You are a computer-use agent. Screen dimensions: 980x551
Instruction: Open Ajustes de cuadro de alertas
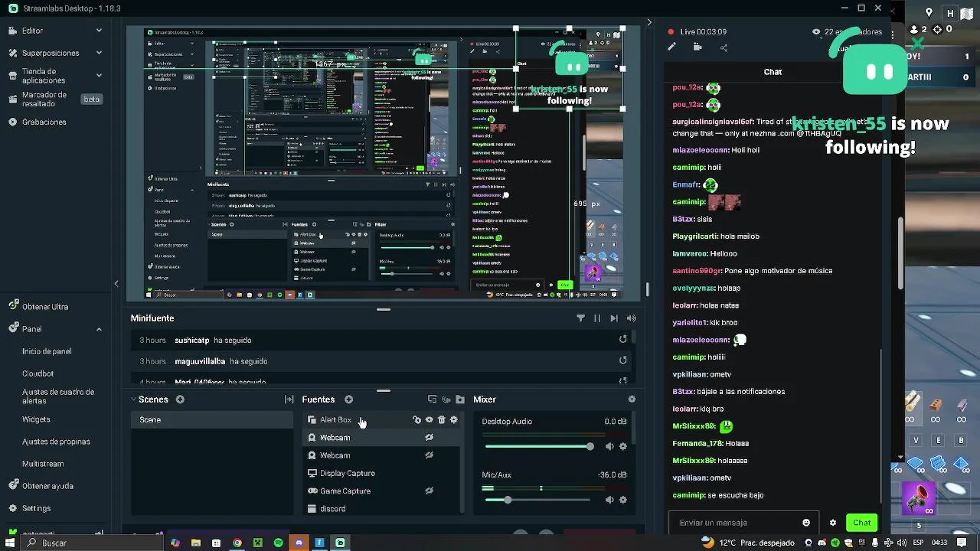tap(58, 396)
